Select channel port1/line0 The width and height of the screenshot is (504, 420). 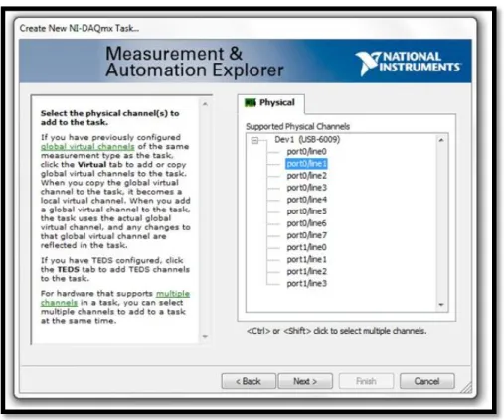point(306,247)
